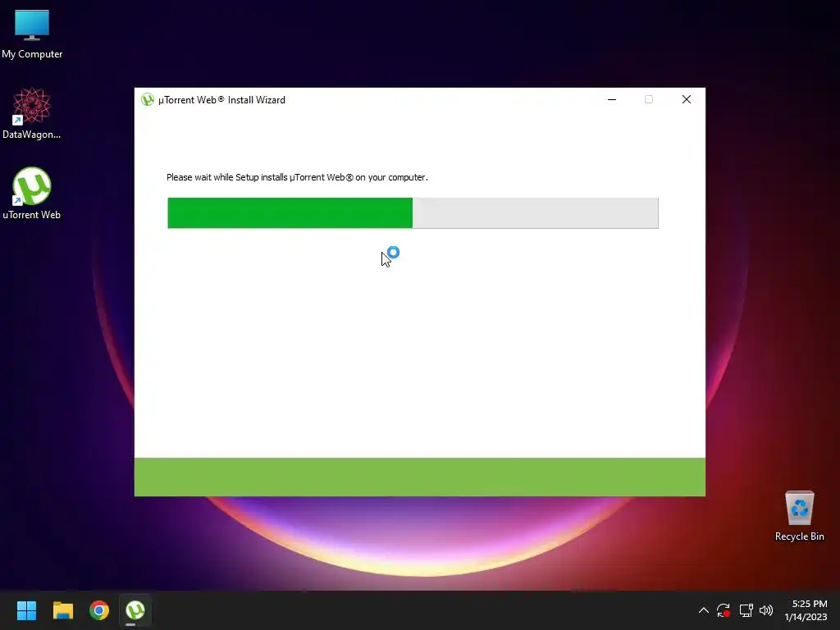Open the My Computer desktop icon
Image resolution: width=840 pixels, height=630 pixels.
point(32,34)
